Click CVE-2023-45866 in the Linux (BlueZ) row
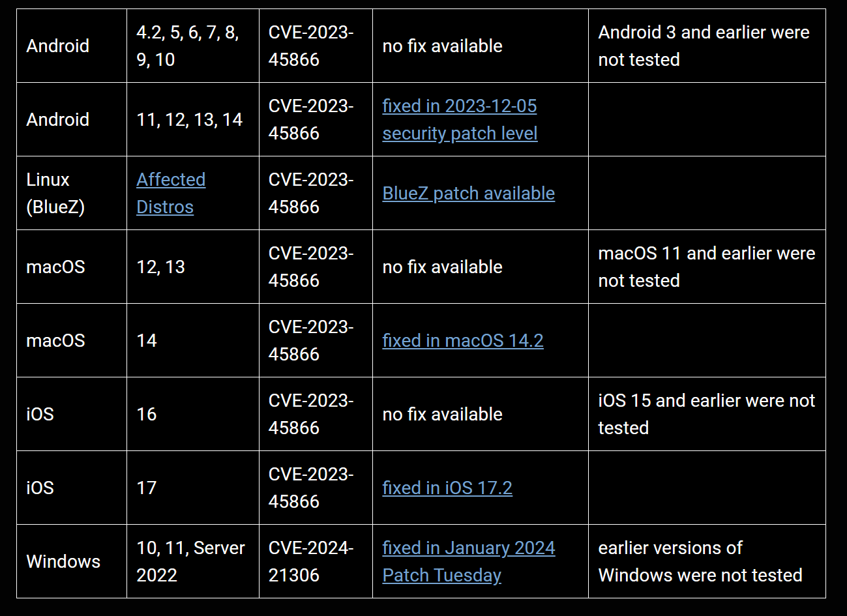The image size is (847, 616). pos(311,193)
